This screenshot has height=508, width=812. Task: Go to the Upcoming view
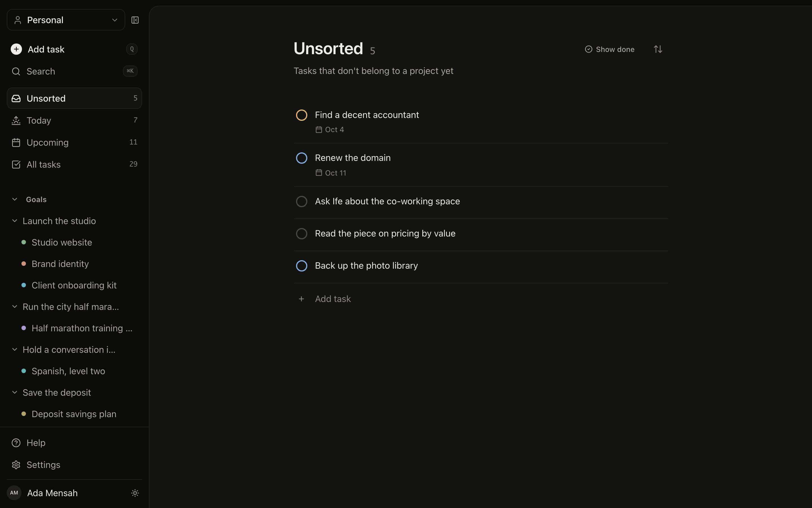tap(74, 143)
